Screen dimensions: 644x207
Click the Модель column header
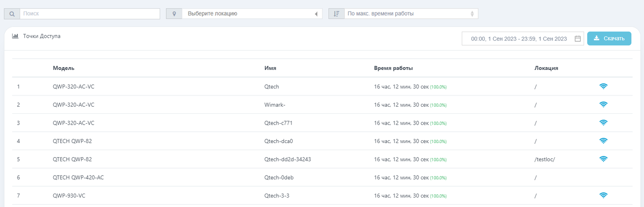pyautogui.click(x=64, y=68)
